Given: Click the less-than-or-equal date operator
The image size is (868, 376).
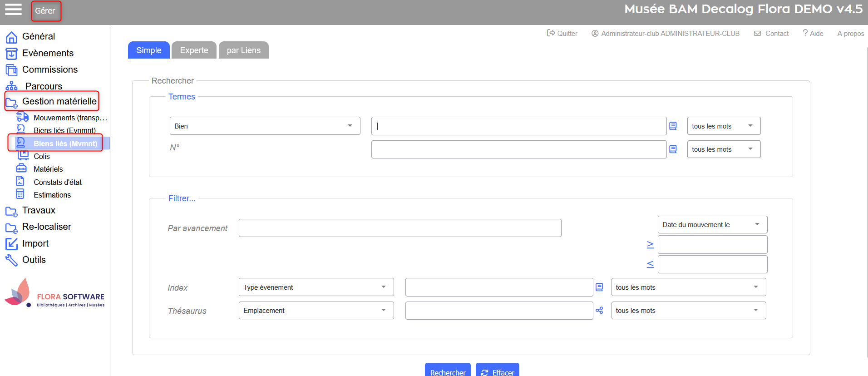Looking at the screenshot, I should [x=650, y=264].
